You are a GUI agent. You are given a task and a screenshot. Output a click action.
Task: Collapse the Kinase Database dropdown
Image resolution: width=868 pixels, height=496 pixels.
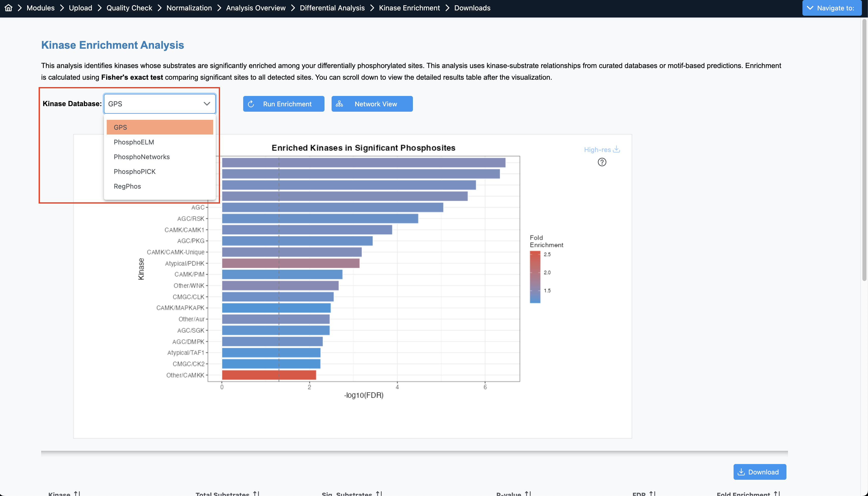207,104
